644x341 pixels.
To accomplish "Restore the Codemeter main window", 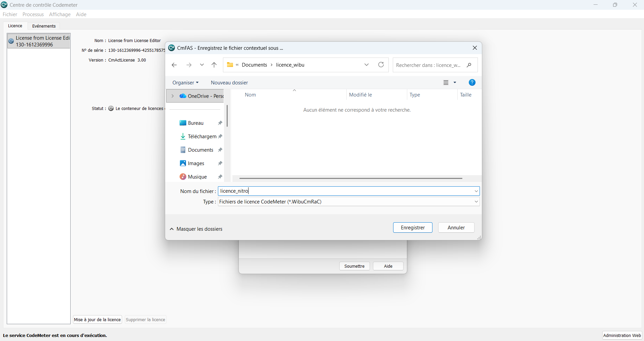I will click(615, 5).
